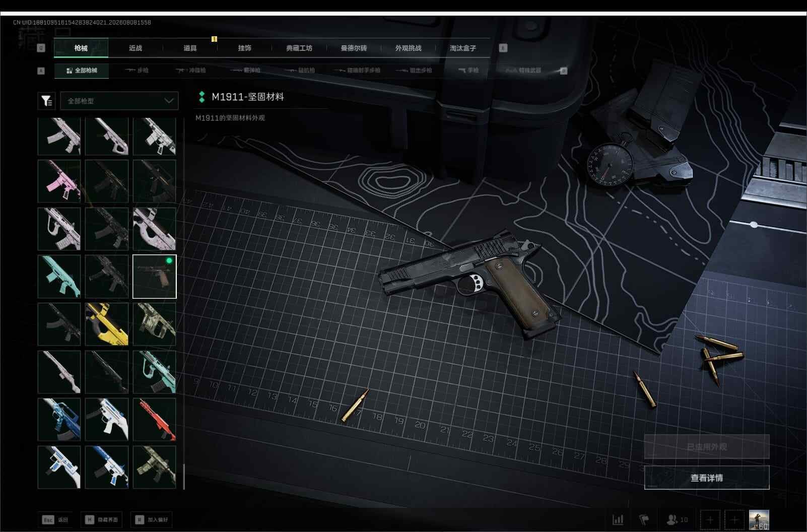The width and height of the screenshot is (807, 532).
Task: Open the 外观挑战 tab
Action: click(x=408, y=48)
